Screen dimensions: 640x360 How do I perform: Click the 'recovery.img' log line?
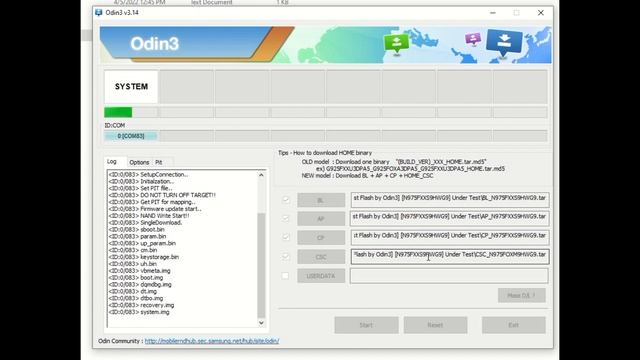click(141, 305)
